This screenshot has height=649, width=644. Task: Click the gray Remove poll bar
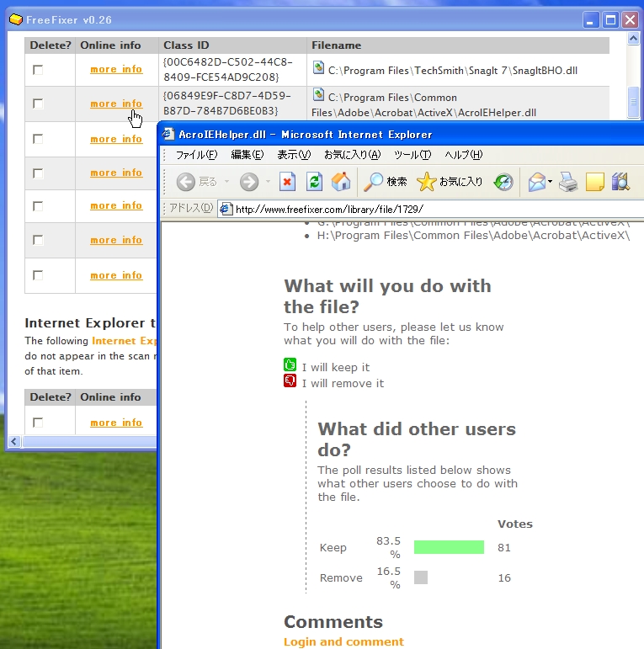pos(421,577)
